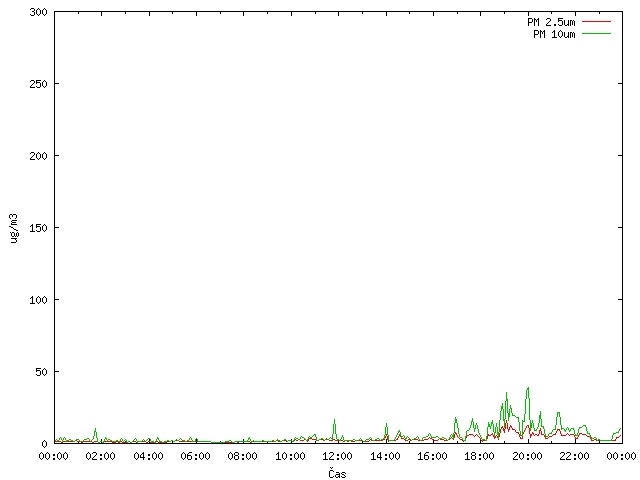Click the highest green PM 10um peak at 20:00
Viewport: 640px width, 480px height.
coord(528,388)
